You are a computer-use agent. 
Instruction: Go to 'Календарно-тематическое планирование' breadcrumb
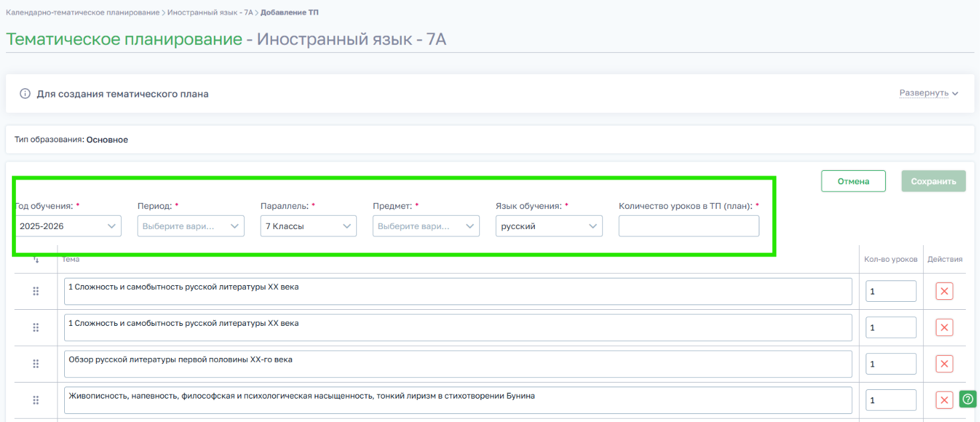83,13
